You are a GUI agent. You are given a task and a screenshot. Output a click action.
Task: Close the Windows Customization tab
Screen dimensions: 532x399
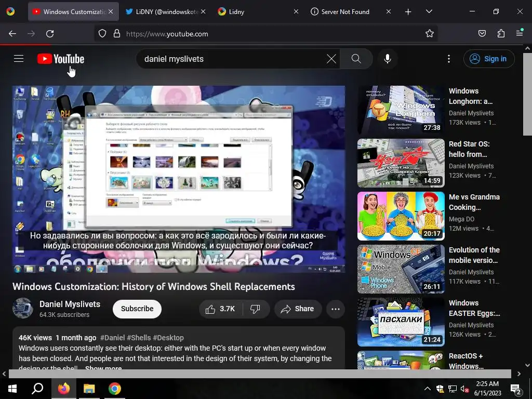point(111,11)
